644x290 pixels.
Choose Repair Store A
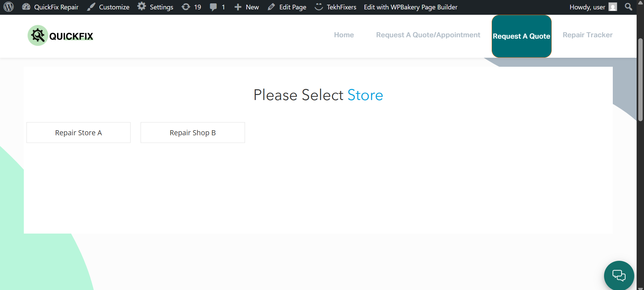click(x=79, y=133)
